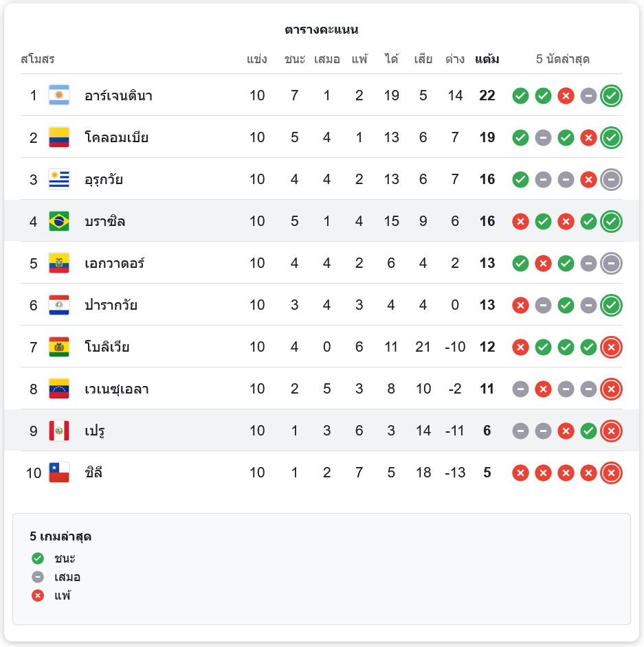
Task: Click the green ชนะ legend icon
Action: 38,558
